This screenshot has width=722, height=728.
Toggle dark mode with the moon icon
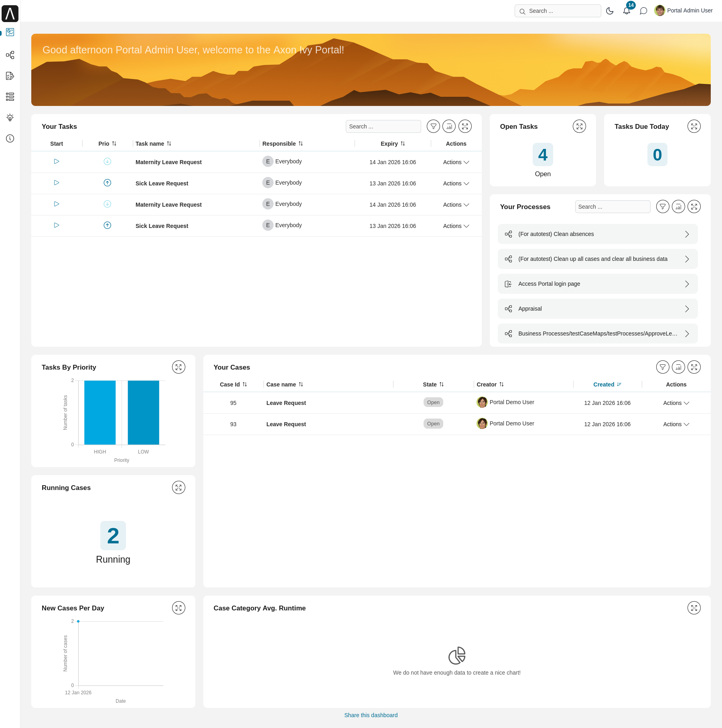tap(610, 11)
